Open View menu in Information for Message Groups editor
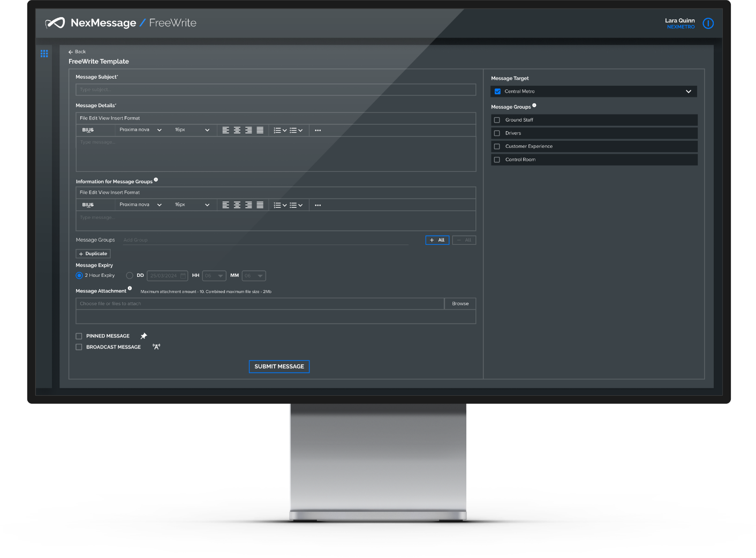This screenshot has height=558, width=756. point(104,193)
